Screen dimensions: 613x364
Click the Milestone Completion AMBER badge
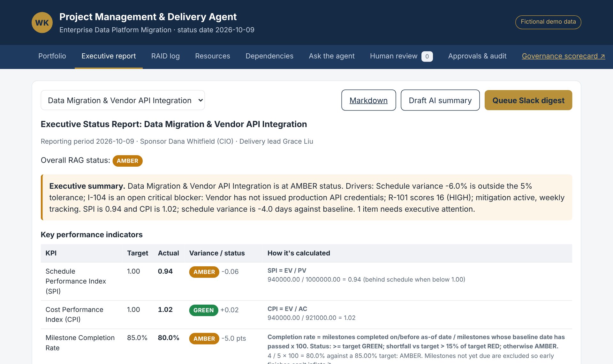point(204,339)
